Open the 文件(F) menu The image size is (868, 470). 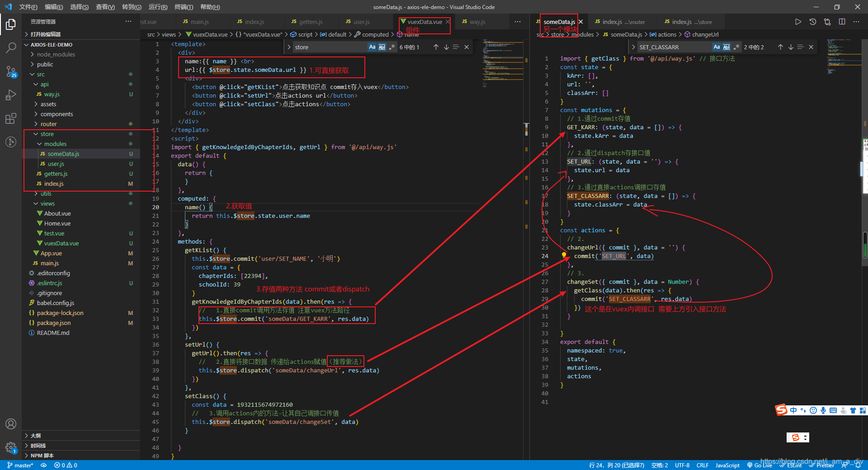coord(28,7)
